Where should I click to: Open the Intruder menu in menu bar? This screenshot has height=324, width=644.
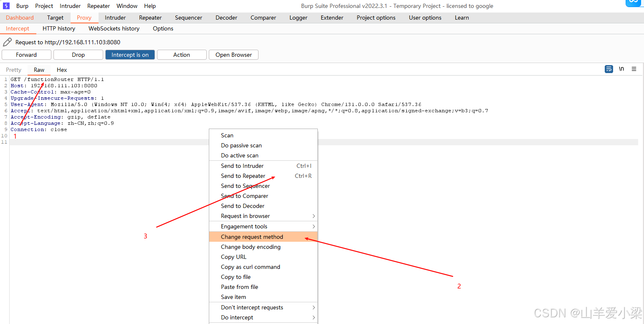tap(70, 6)
